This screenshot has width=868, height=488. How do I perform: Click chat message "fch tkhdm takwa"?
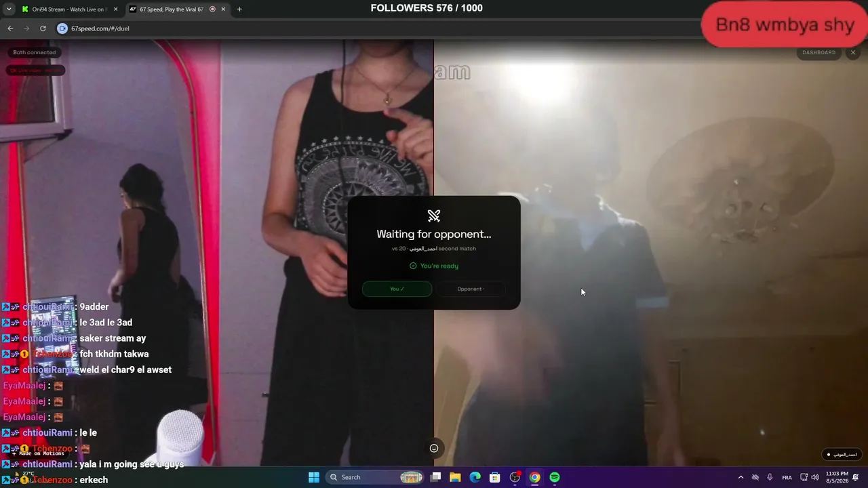[x=114, y=354]
